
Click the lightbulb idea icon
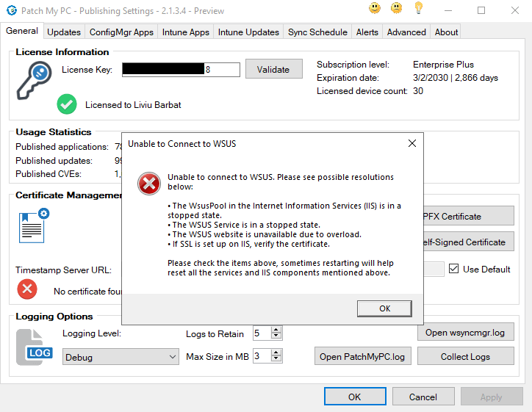pos(419,8)
